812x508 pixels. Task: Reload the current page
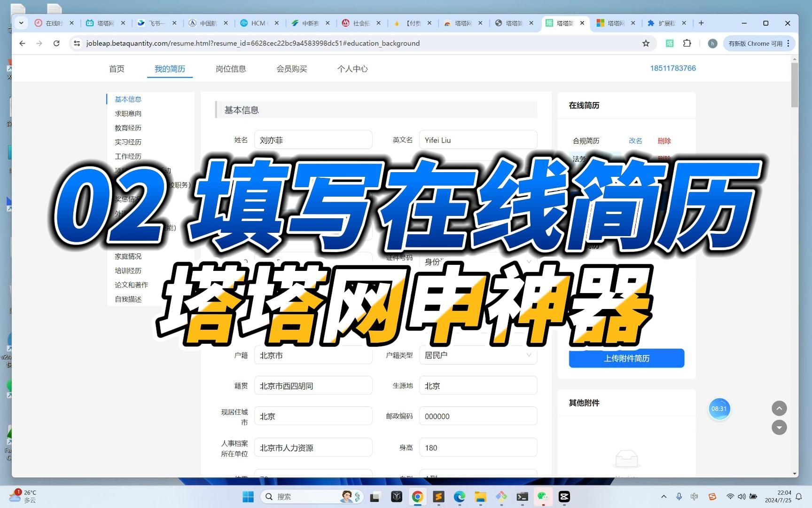tap(56, 43)
